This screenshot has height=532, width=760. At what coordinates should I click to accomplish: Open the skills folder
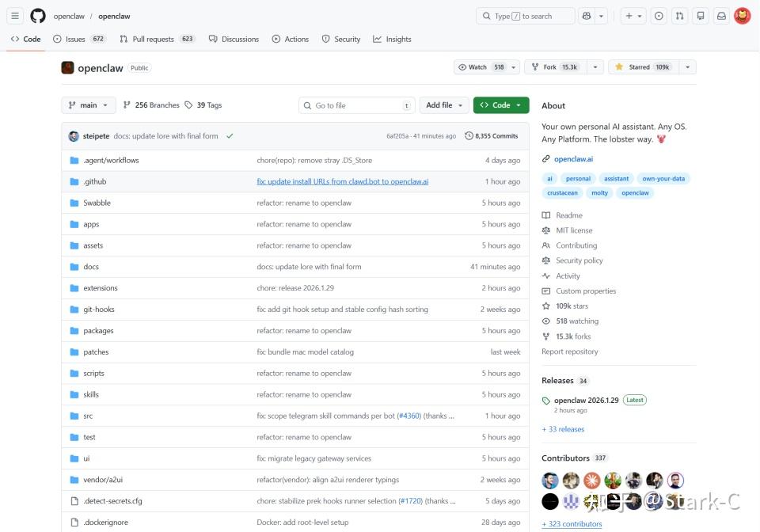pyautogui.click(x=91, y=395)
